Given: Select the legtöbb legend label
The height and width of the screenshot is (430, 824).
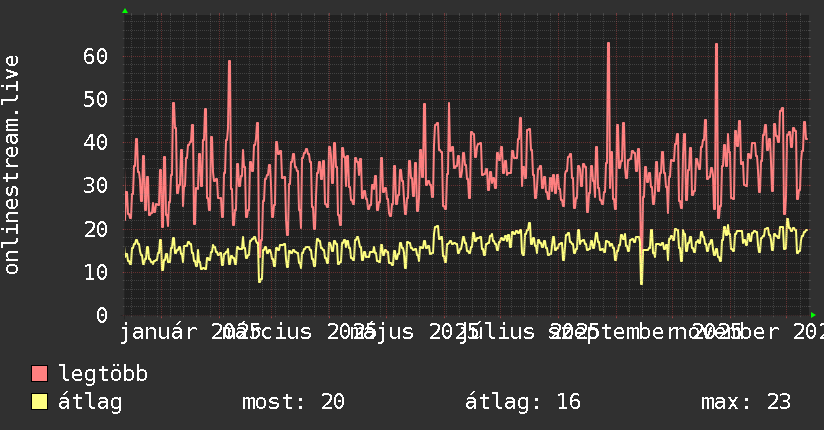Looking at the screenshot, I should pyautogui.click(x=103, y=374).
